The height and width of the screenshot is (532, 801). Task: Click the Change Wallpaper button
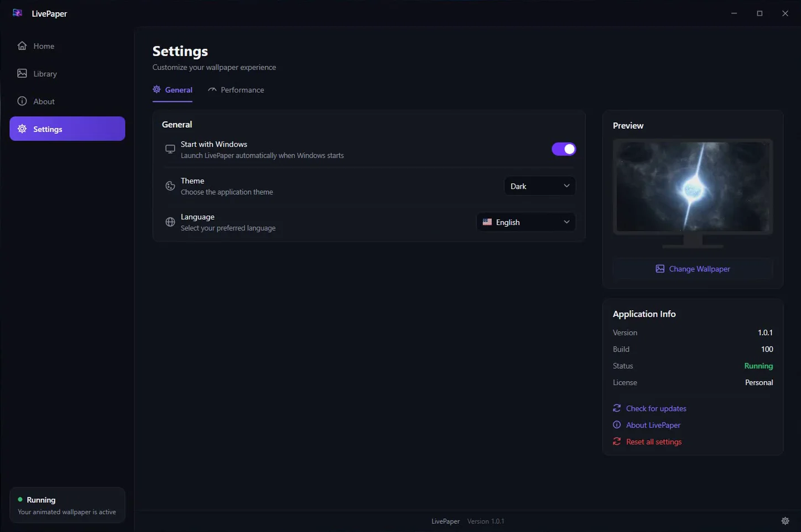click(693, 269)
